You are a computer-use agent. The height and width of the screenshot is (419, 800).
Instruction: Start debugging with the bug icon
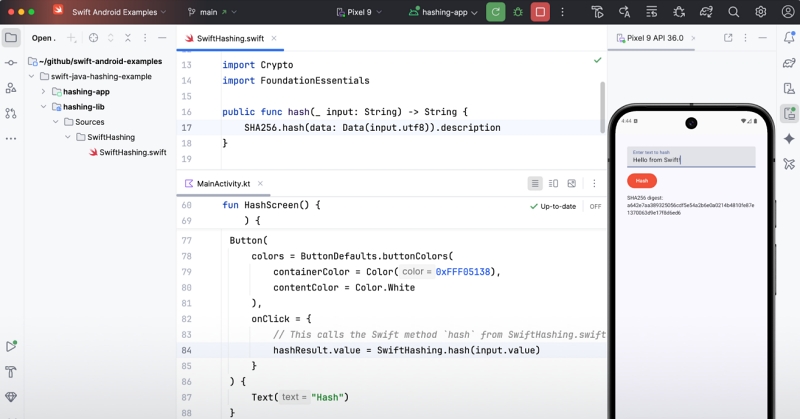[x=517, y=12]
